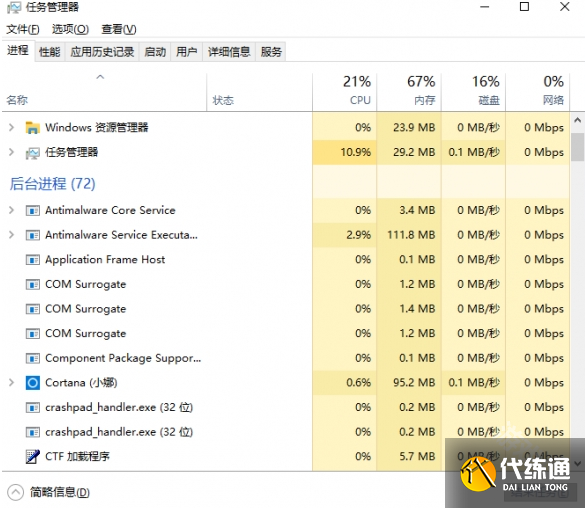Click the 10.9% CPU value
The height and width of the screenshot is (508, 585).
coord(356,152)
